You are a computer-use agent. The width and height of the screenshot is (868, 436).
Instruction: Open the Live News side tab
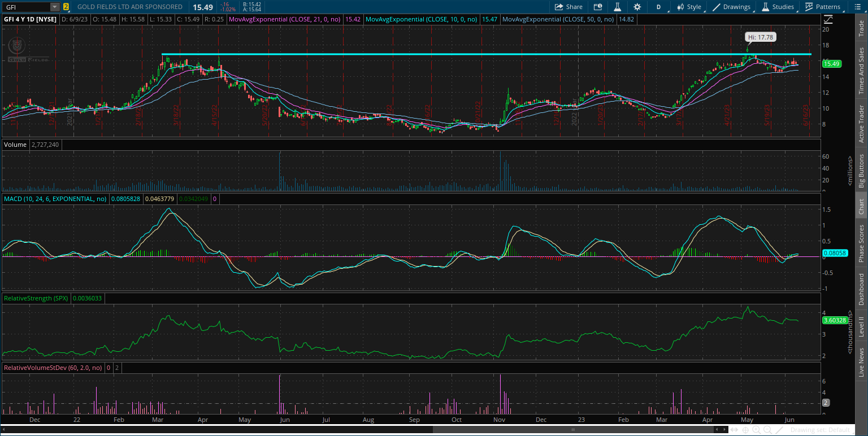point(861,362)
